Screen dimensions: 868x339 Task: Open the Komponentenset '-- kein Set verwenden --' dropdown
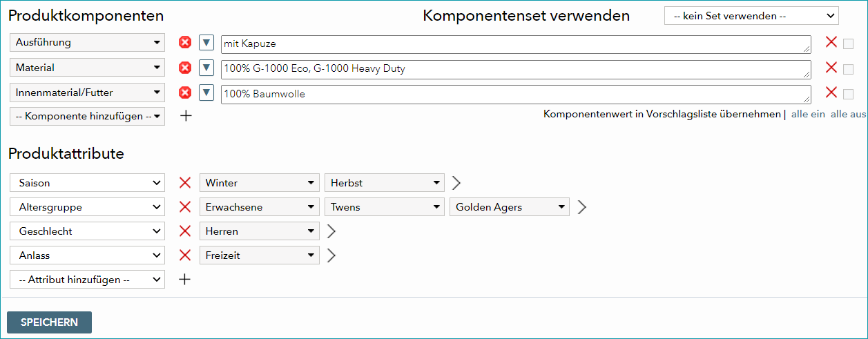click(751, 16)
